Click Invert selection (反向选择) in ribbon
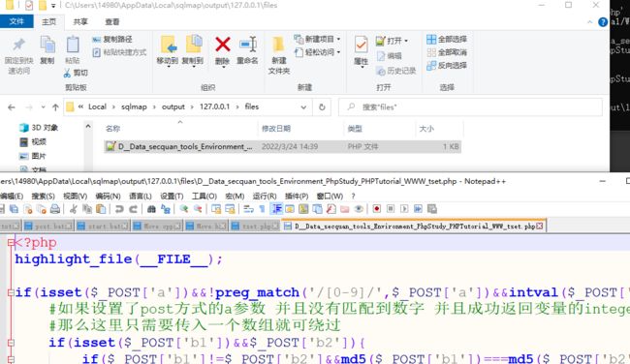 click(x=447, y=66)
